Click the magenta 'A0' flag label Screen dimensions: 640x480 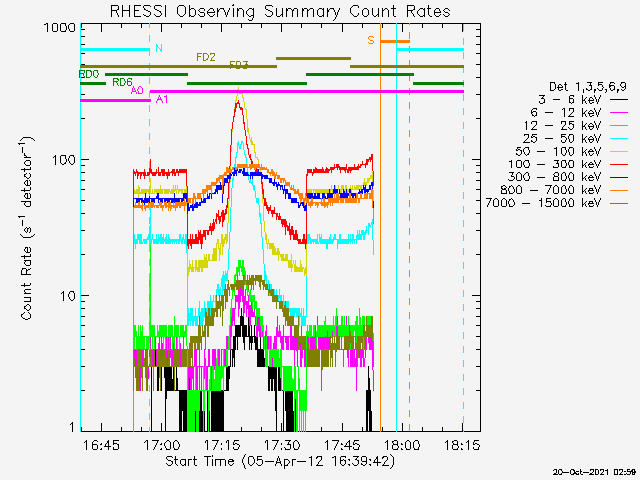point(137,91)
